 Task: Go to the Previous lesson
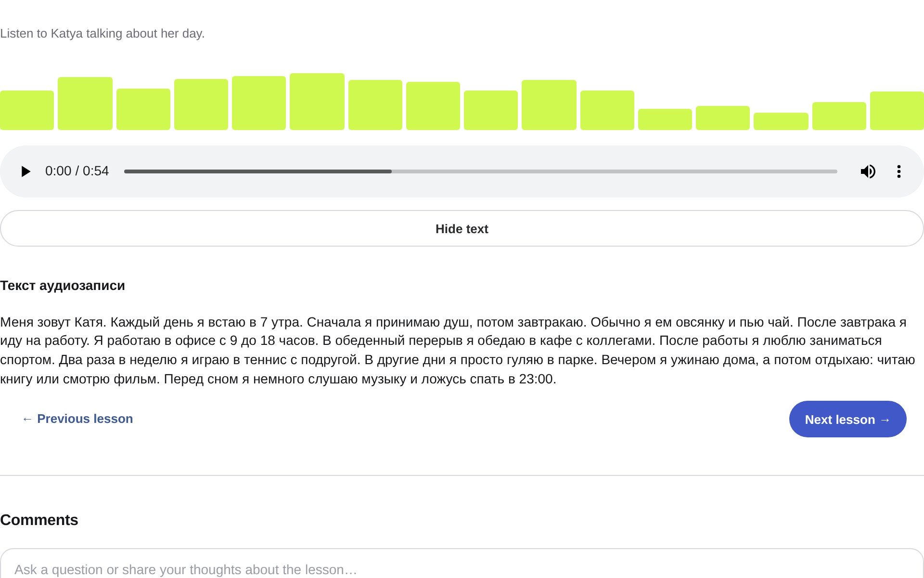(x=77, y=419)
